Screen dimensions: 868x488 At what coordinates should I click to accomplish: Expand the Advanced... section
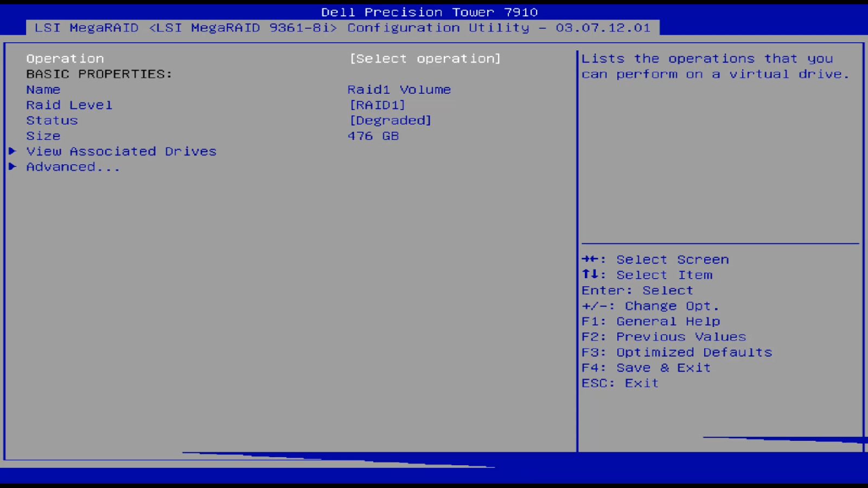pos(73,167)
